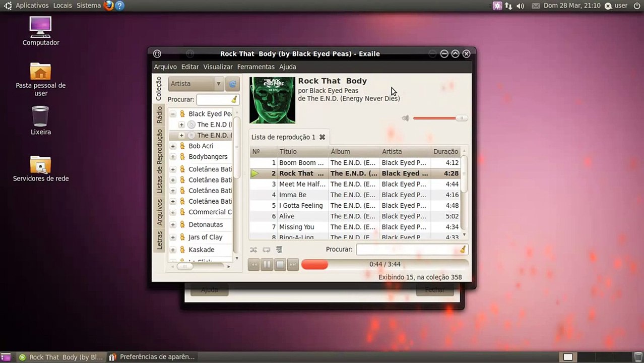Viewport: 644px width, 363px height.
Task: Expand the Kaskade artist node
Action: 173,250
